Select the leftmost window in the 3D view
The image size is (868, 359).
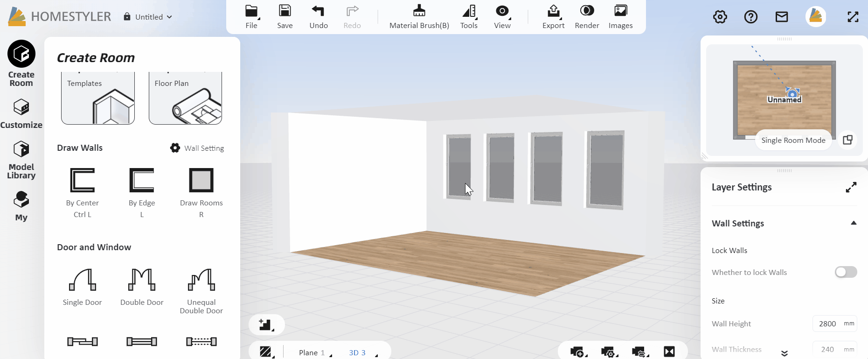[x=458, y=167]
